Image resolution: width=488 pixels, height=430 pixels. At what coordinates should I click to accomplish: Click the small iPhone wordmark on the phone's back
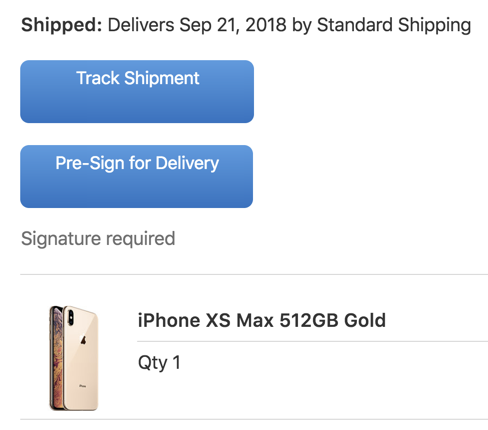tap(83, 386)
